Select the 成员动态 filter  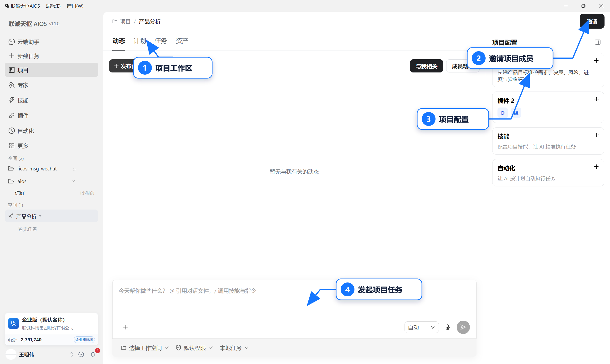tap(463, 66)
